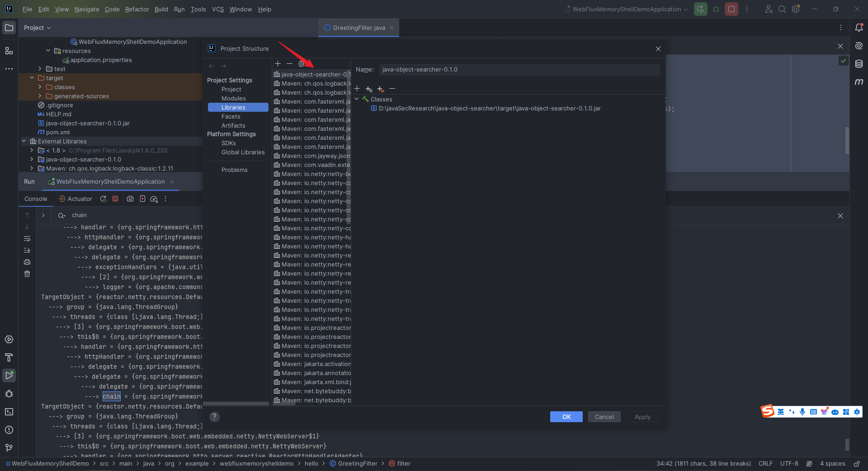Image resolution: width=868 pixels, height=471 pixels.
Task: Open the Services tool window
Action: 9,339
